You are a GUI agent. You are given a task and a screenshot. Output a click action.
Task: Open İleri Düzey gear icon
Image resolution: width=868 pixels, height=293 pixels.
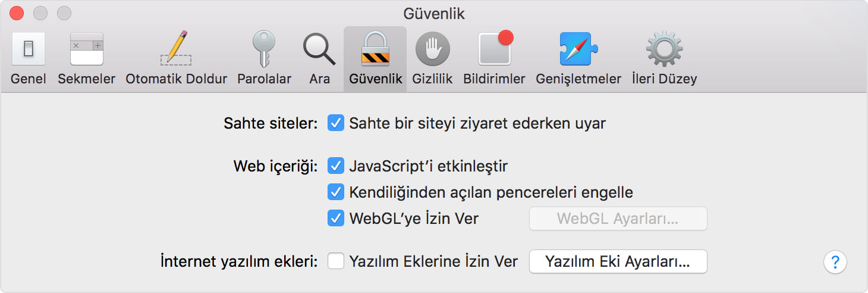point(664,49)
